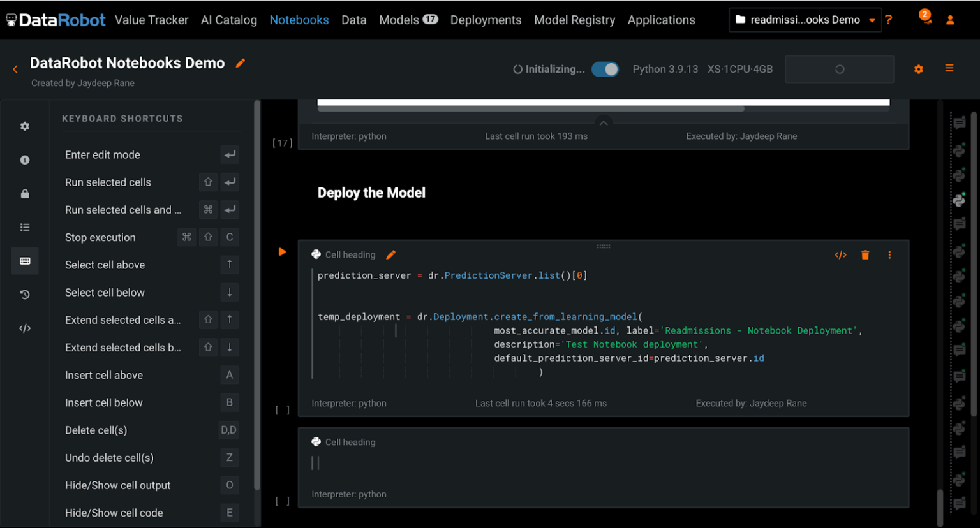This screenshot has height=528, width=980.
Task: Switch to the Deployments tab
Action: coord(486,20)
